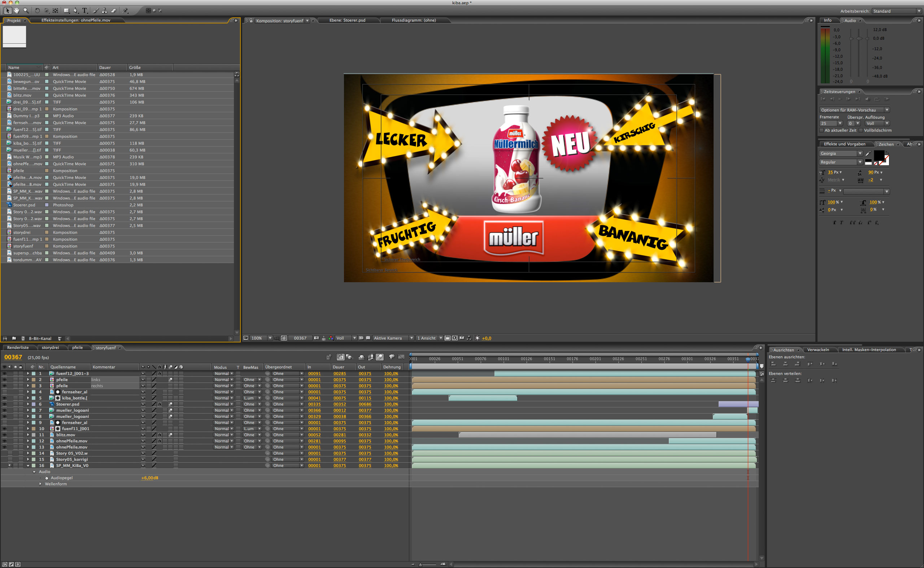Select the Zoom magnifier tool
Image resolution: width=924 pixels, height=568 pixels.
click(x=26, y=10)
